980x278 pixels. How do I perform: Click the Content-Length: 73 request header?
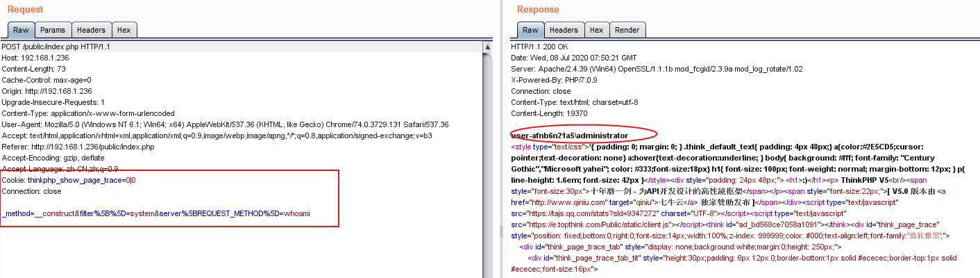click(x=33, y=69)
